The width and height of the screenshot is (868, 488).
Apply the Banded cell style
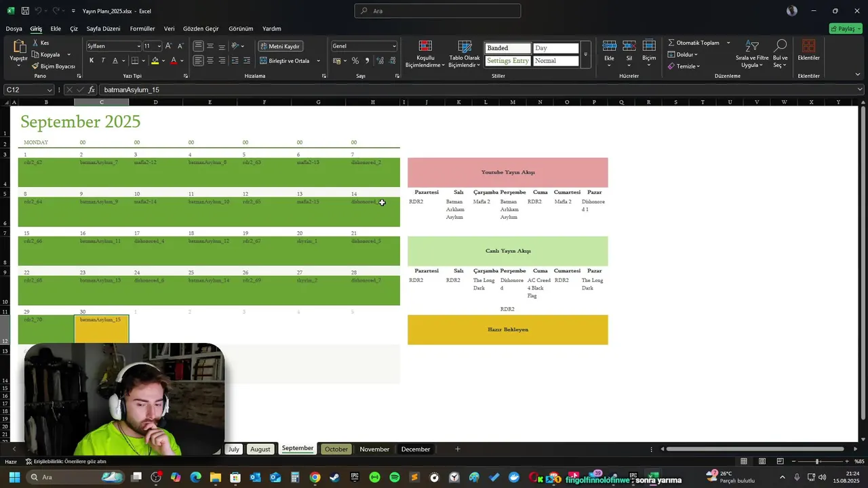click(507, 48)
